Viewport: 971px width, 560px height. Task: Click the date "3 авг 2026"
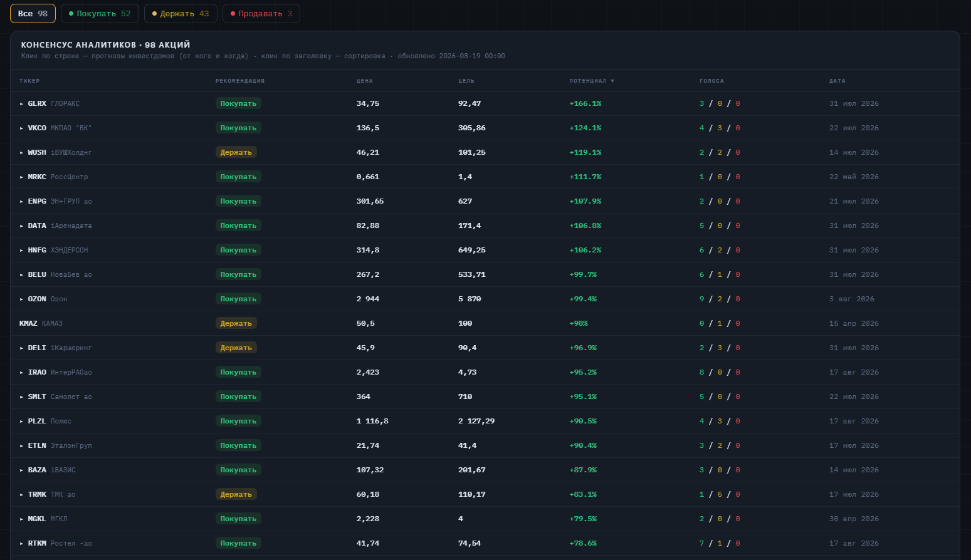click(x=852, y=299)
